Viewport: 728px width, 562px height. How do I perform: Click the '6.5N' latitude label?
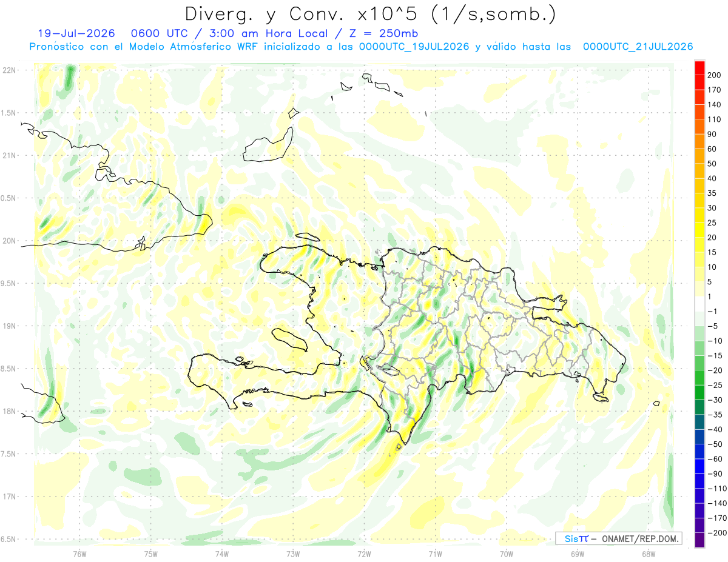[x=8, y=540]
